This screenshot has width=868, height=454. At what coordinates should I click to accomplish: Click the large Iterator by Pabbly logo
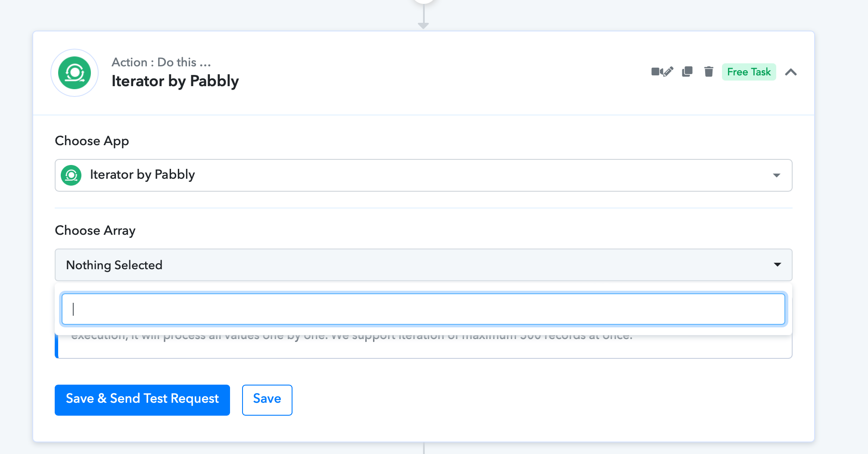click(x=75, y=73)
